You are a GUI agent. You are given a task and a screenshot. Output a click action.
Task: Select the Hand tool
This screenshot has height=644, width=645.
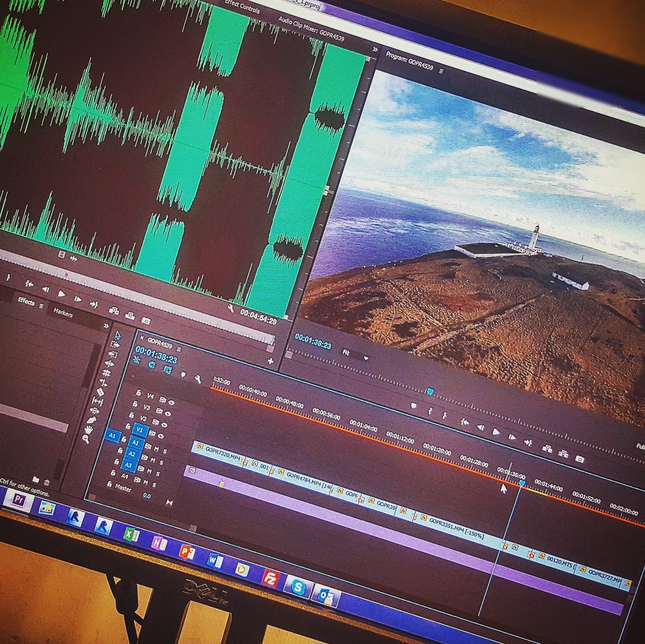(x=89, y=430)
